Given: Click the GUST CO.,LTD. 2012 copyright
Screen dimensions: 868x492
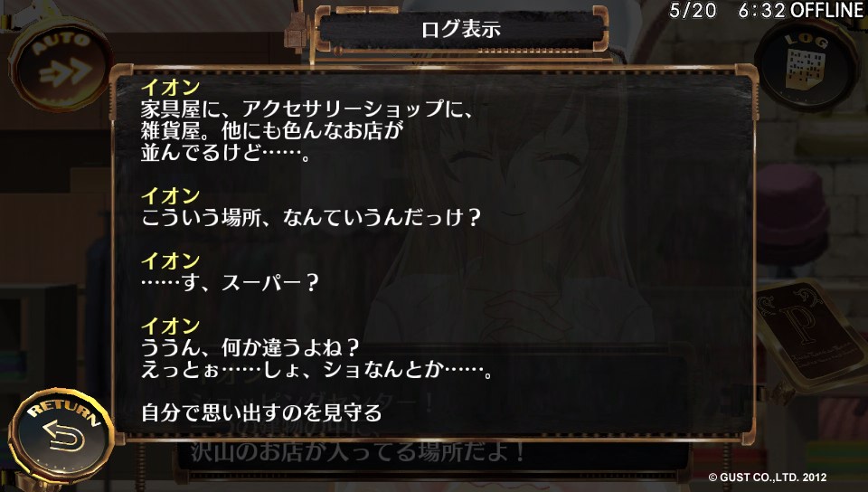Looking at the screenshot, I should [x=768, y=477].
